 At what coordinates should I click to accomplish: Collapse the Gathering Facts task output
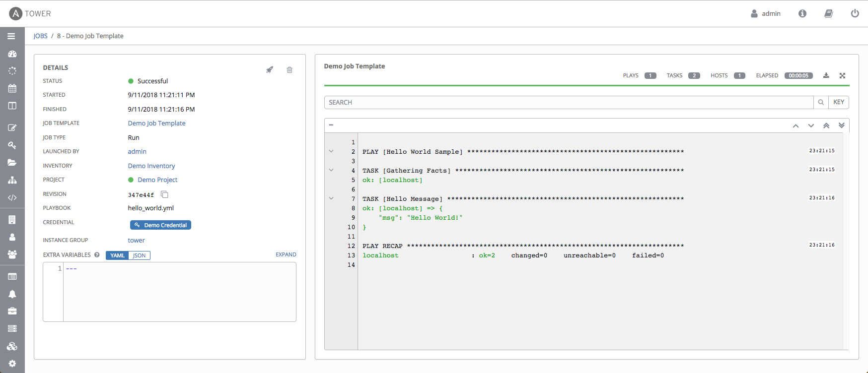tap(331, 170)
